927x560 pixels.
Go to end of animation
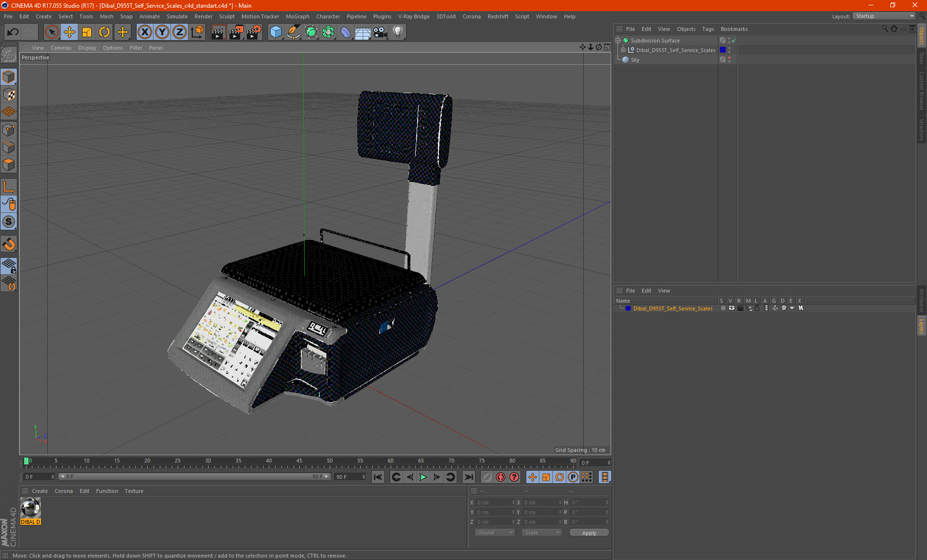click(468, 477)
